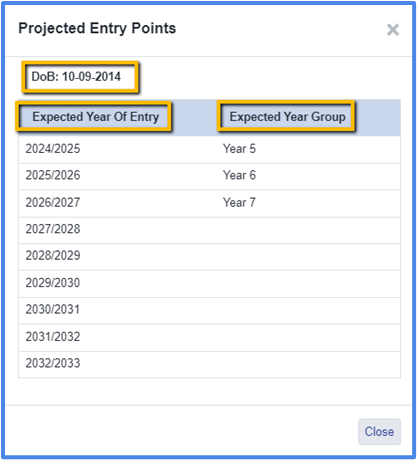Select the 2032/2033 entry row
Image resolution: width=417 pixels, height=460 pixels.
coord(209,364)
